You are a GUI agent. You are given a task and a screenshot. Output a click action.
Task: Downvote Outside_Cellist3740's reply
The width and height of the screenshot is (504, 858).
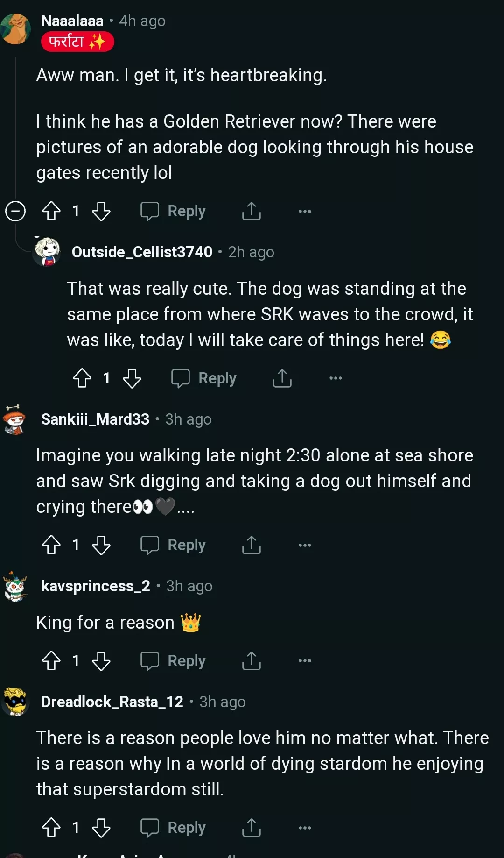tap(132, 378)
